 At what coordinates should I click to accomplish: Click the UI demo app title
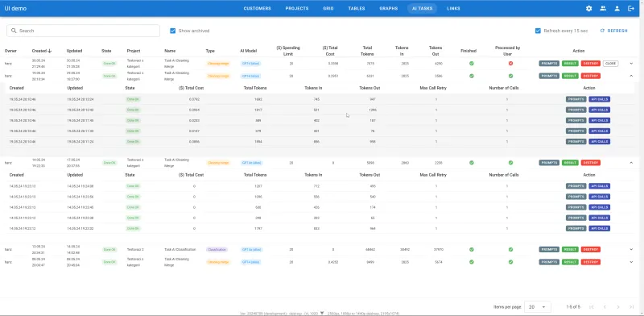[15, 8]
